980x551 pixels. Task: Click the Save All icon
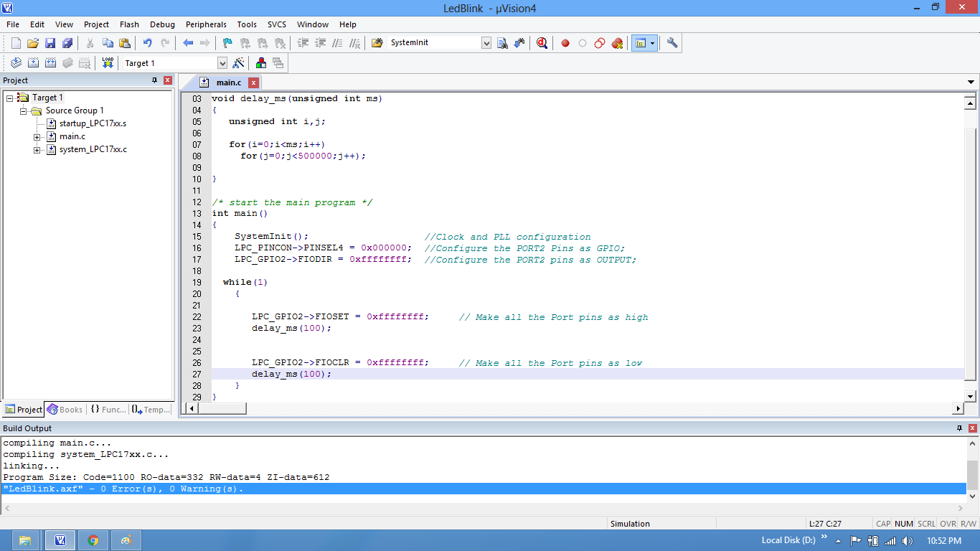[x=67, y=43]
